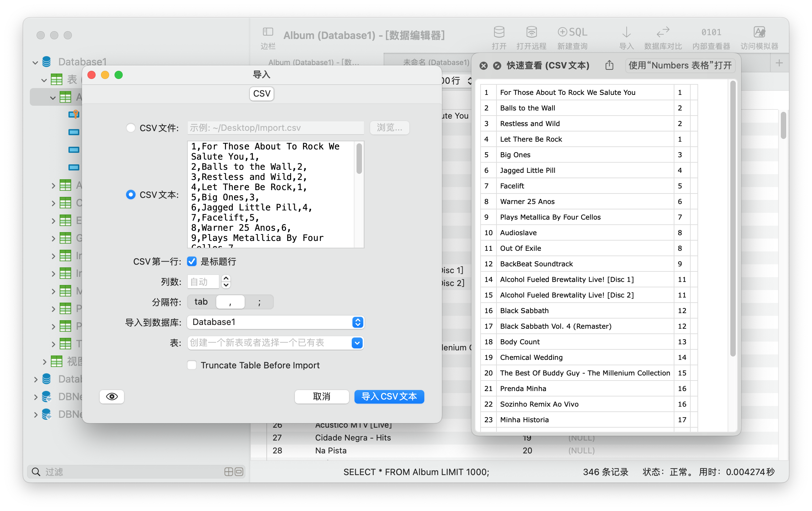Click the 列数 自动 input field
812x511 pixels.
203,281
